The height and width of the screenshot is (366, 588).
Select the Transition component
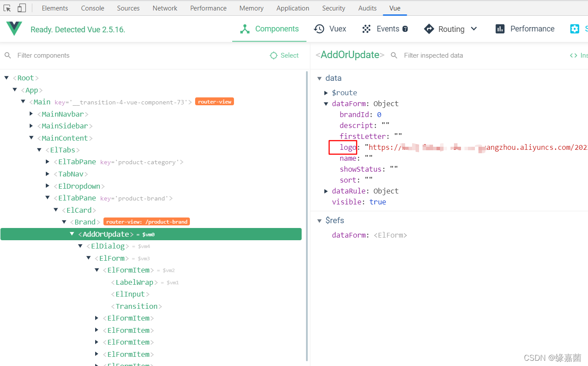pyautogui.click(x=137, y=306)
